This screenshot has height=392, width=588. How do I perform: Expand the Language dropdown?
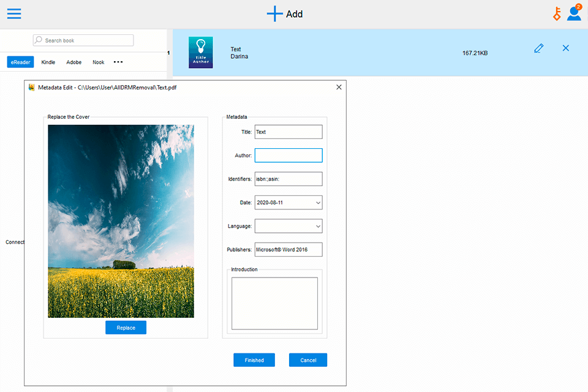[x=318, y=227]
